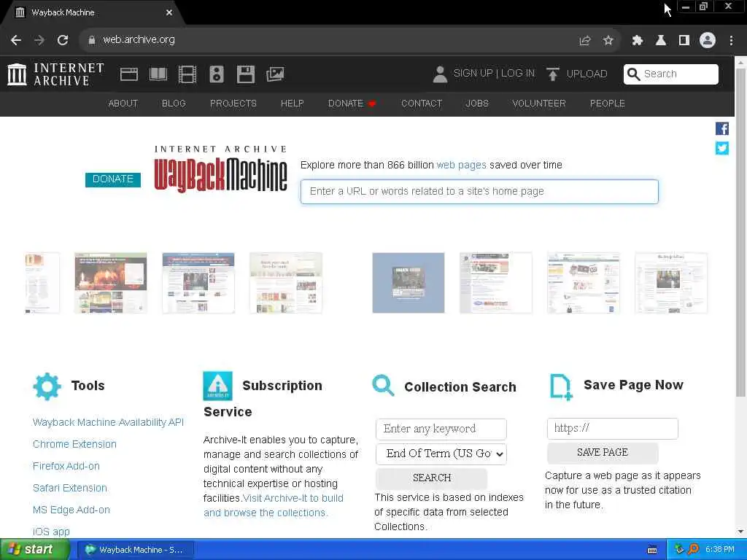747x560 pixels.
Task: Share page on Facebook icon
Action: pos(721,128)
